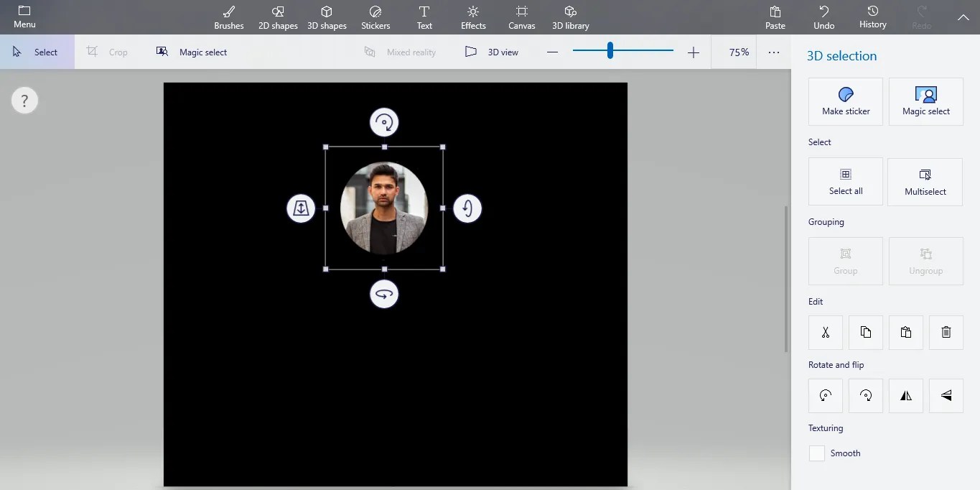
Task: Flip the selected object horizontally
Action: tap(905, 395)
